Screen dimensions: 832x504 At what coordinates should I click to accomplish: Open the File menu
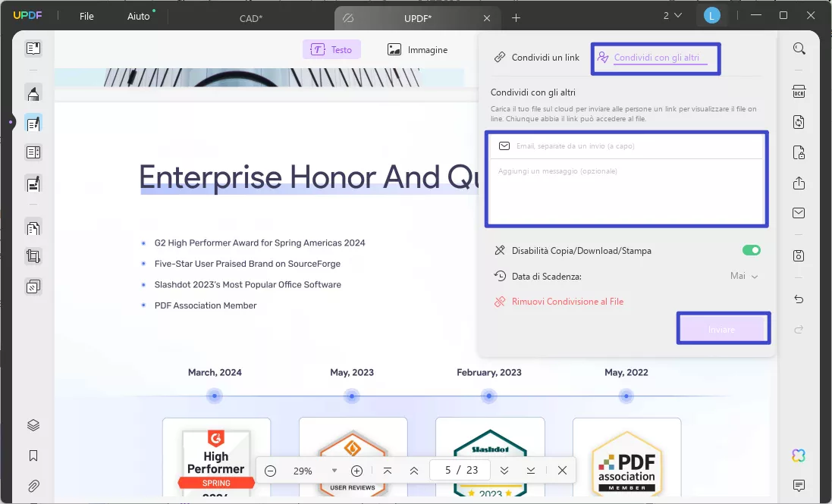pyautogui.click(x=86, y=17)
